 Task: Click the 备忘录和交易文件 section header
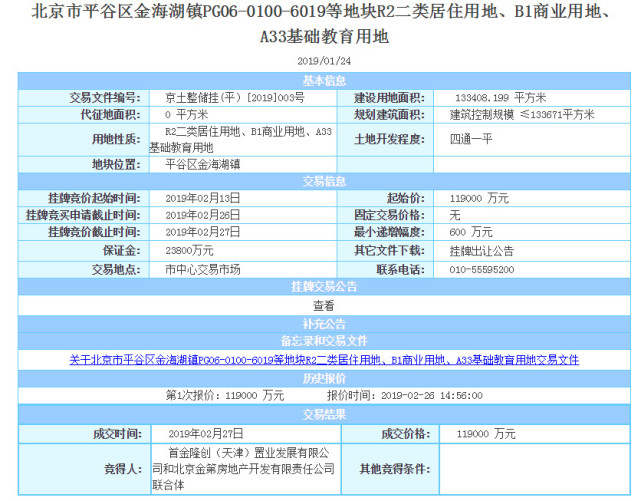pyautogui.click(x=324, y=340)
